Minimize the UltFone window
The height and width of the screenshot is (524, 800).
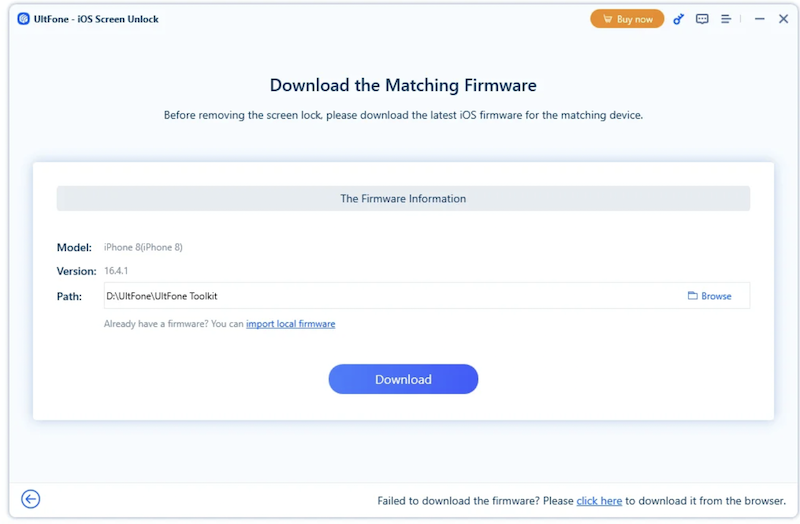759,19
